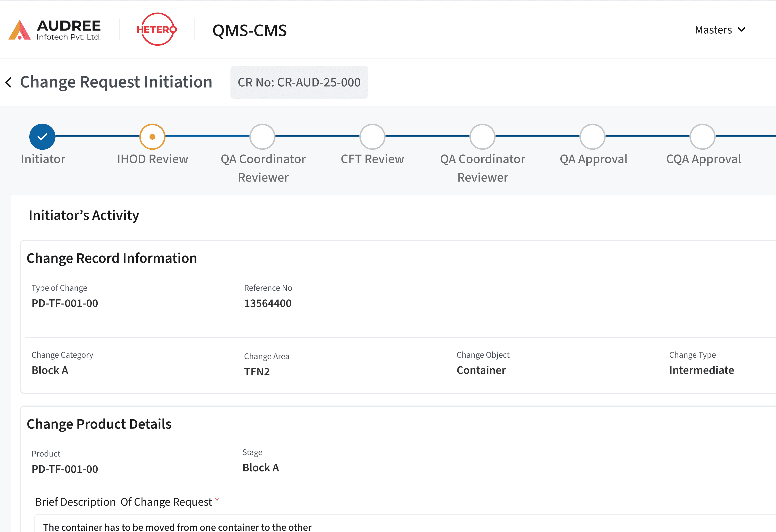Image resolution: width=776 pixels, height=532 pixels.
Task: Select the QA Coordinator Reviewer second occurrence circle
Action: [x=482, y=136]
